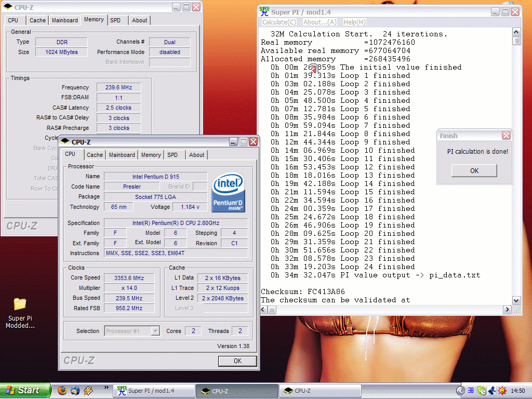This screenshot has width=532, height=399.
Task: Open About menu in Super PI
Action: pyautogui.click(x=320, y=22)
